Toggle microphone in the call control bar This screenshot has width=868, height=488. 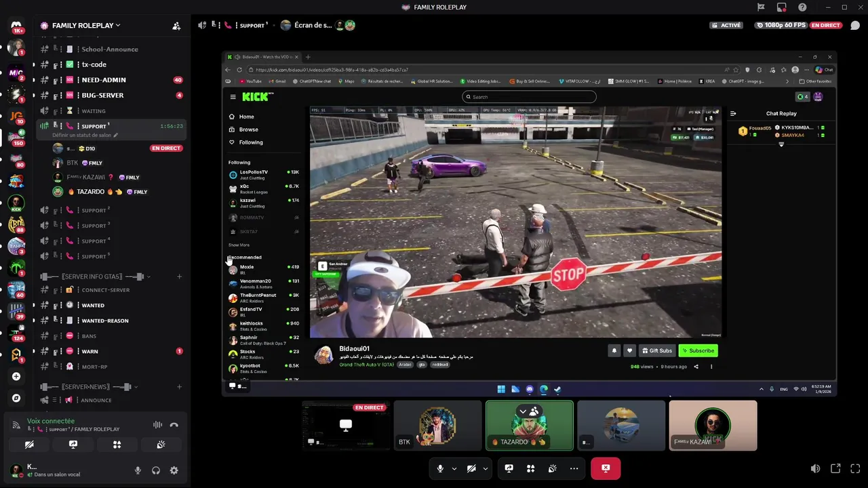(x=440, y=468)
